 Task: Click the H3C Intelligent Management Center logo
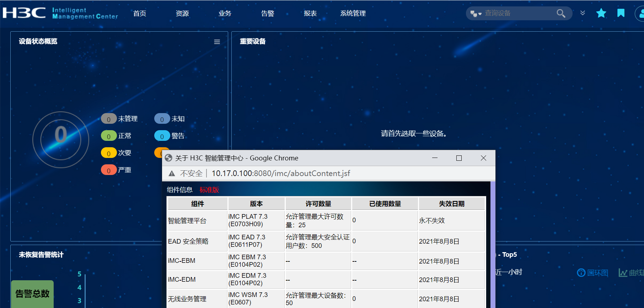(x=60, y=13)
